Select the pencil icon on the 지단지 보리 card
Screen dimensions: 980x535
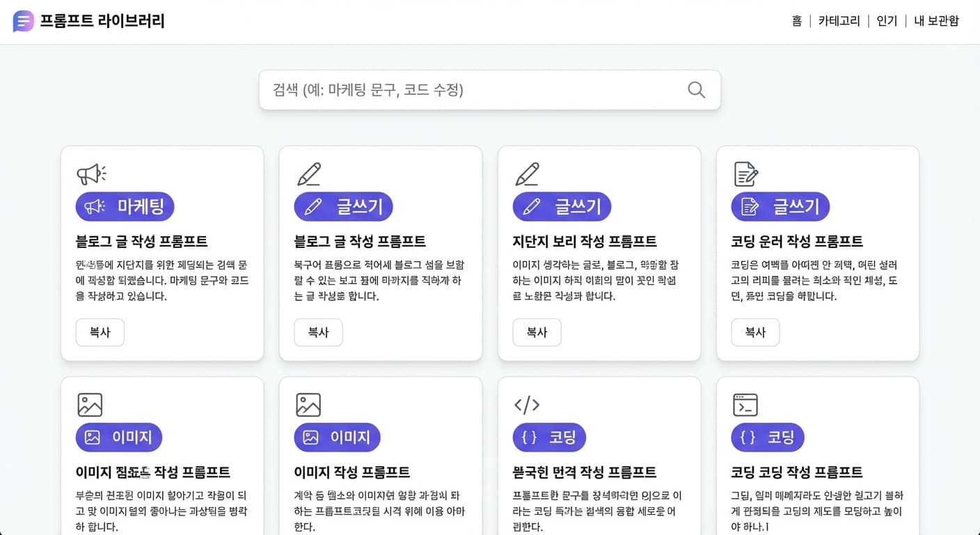(x=528, y=173)
